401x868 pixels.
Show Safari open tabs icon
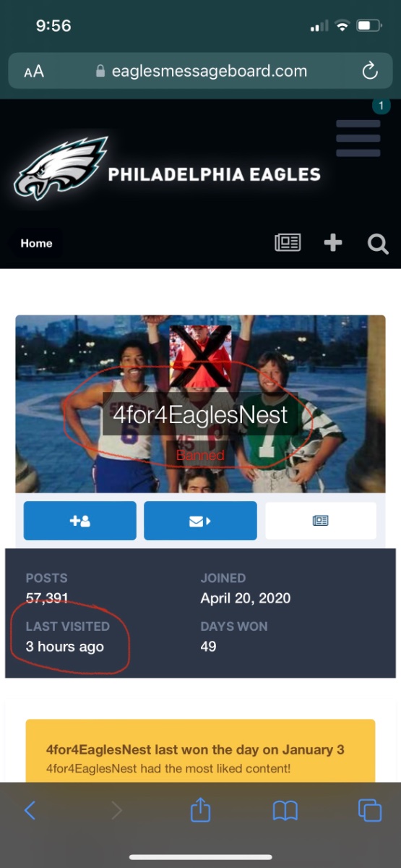(370, 810)
